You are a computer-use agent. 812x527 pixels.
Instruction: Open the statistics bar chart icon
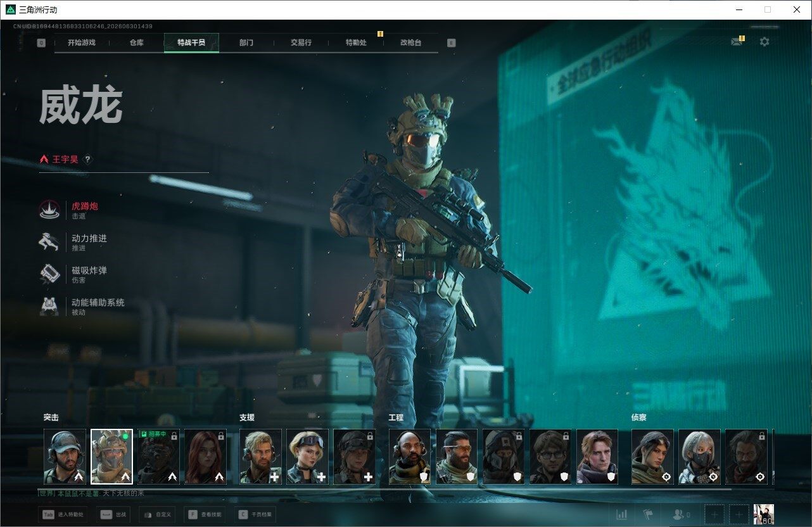click(622, 514)
